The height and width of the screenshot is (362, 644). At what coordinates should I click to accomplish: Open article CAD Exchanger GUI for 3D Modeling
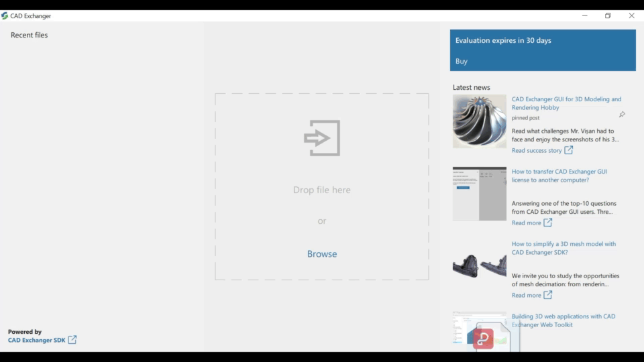(566, 103)
